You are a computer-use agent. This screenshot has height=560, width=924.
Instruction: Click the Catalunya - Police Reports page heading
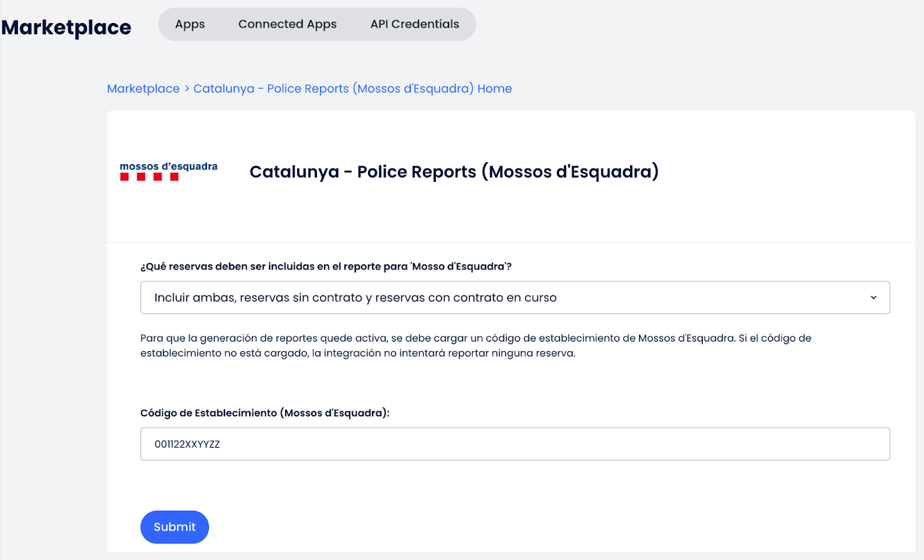click(454, 172)
